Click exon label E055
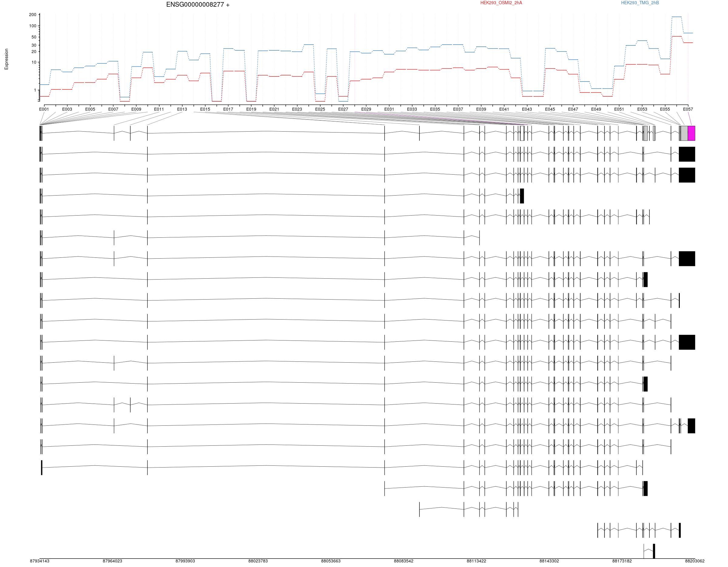The image size is (728, 567). (665, 109)
